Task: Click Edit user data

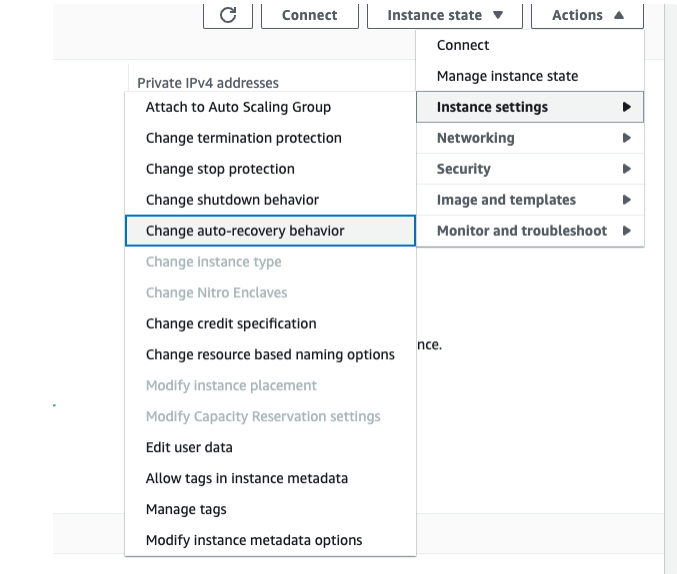Action: point(189,448)
